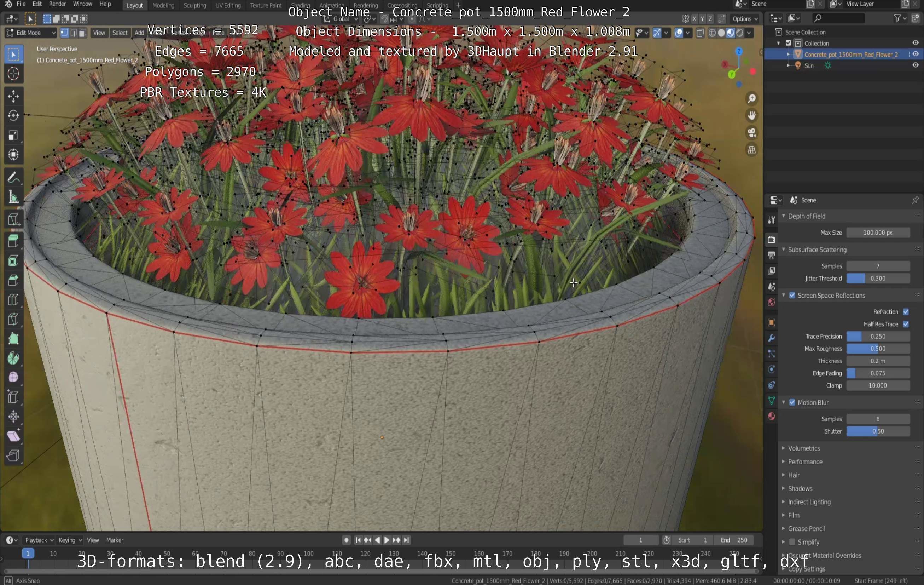
Task: Select the Knife tool
Action: click(13, 319)
